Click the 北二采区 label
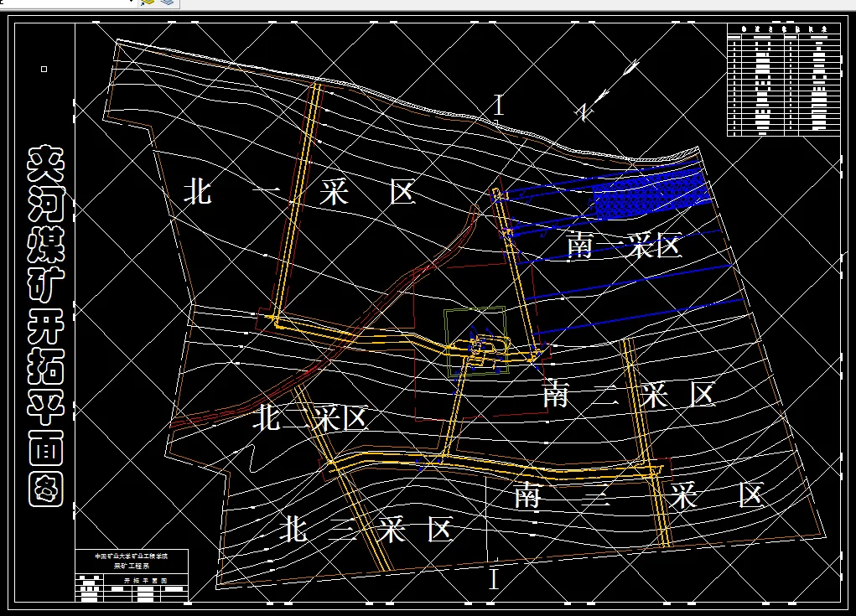856x616 pixels. point(311,418)
